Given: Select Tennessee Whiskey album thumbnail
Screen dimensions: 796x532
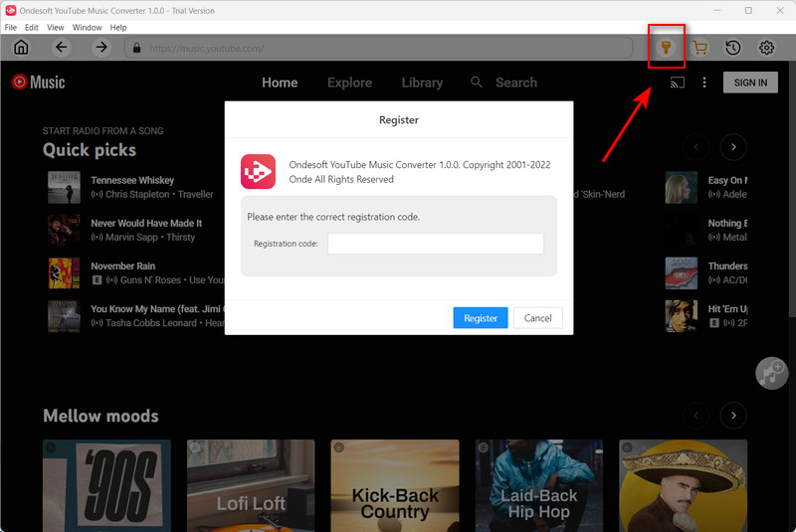Looking at the screenshot, I should 64,187.
